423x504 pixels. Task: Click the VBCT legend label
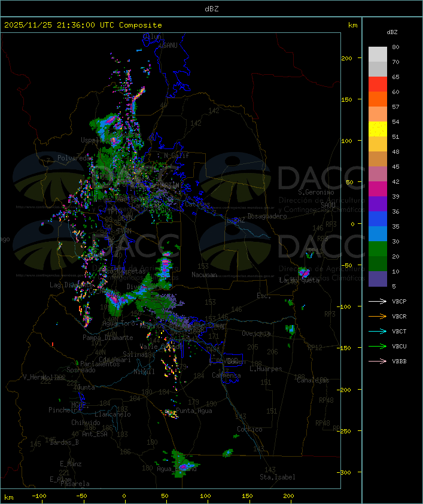pyautogui.click(x=399, y=332)
